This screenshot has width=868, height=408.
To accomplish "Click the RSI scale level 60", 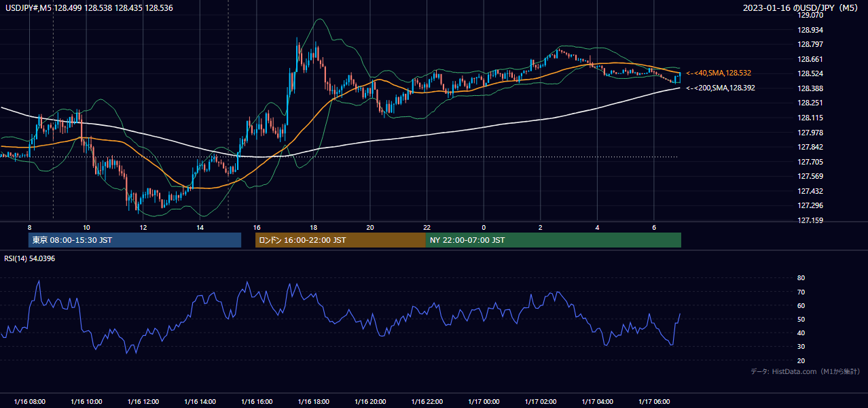I will (801, 305).
